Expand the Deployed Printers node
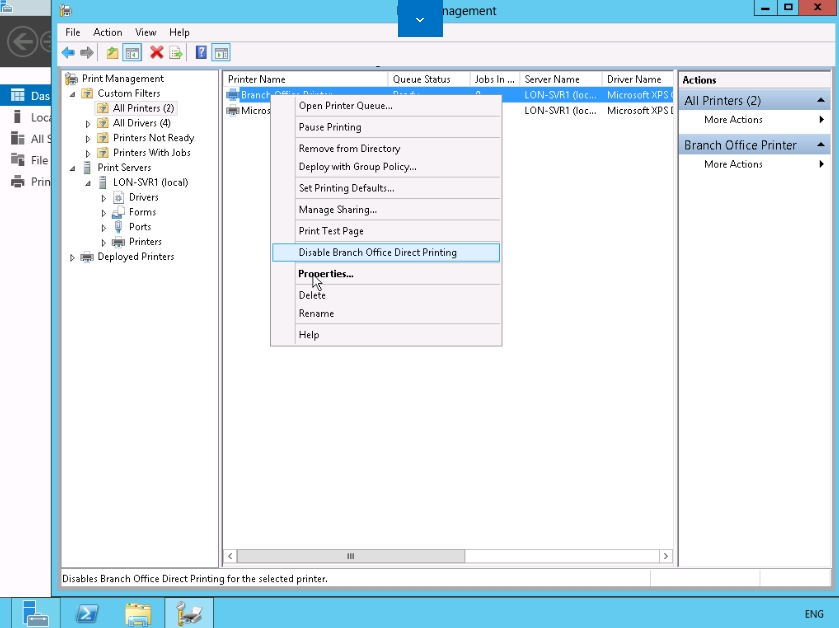Screen dimensions: 839x628 [72, 257]
